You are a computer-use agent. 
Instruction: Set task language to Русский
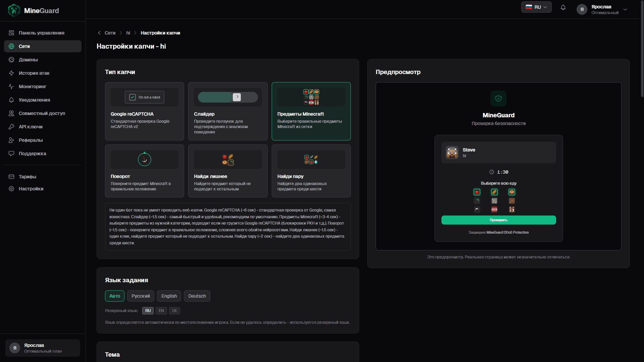(141, 296)
